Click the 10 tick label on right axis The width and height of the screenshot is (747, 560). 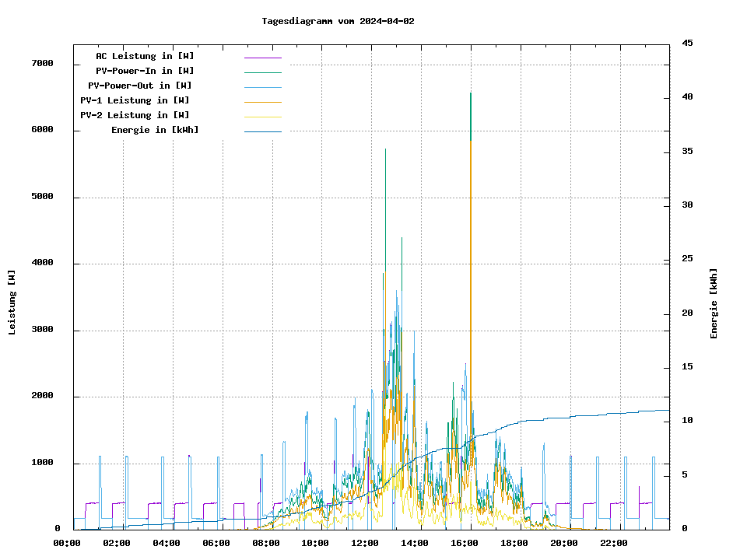(687, 421)
